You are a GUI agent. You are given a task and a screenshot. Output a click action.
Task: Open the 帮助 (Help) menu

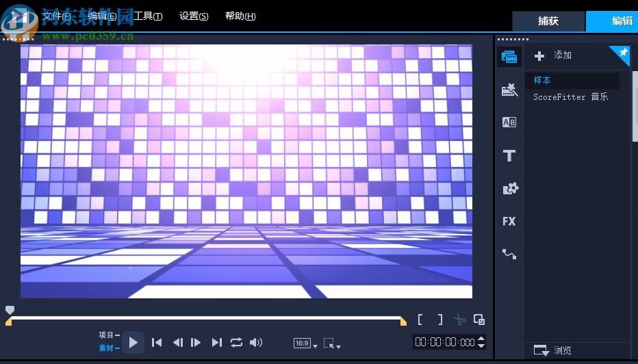point(240,16)
